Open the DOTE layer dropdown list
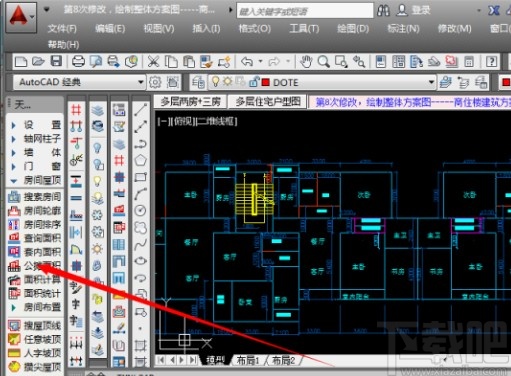 [431, 82]
